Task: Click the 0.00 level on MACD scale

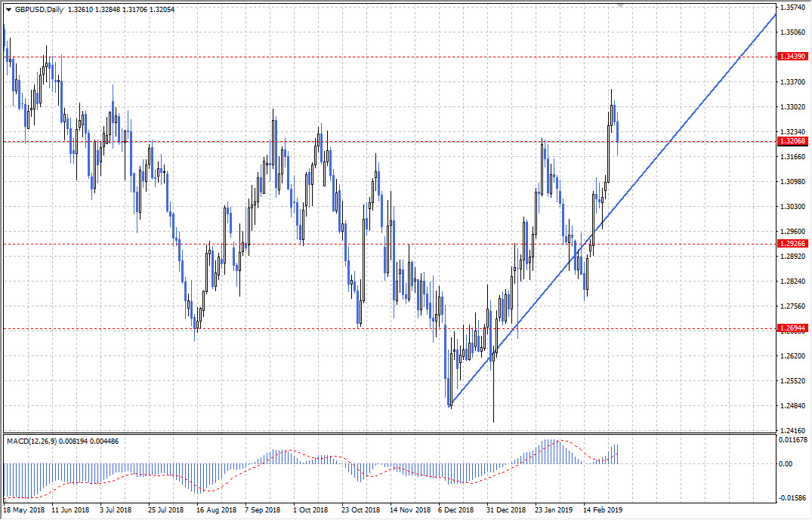Action: point(786,464)
